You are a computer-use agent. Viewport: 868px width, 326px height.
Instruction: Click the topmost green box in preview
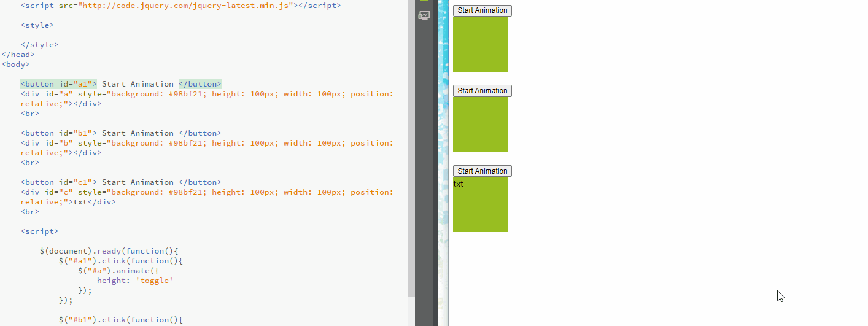481,44
